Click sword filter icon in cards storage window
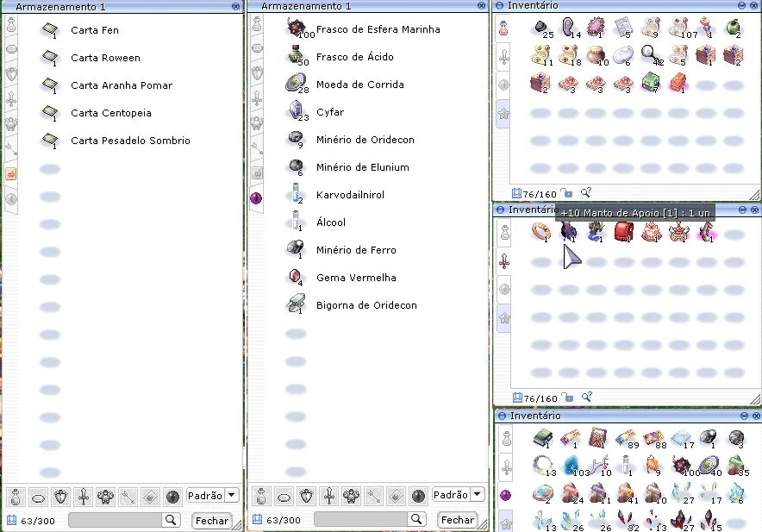 (83, 497)
